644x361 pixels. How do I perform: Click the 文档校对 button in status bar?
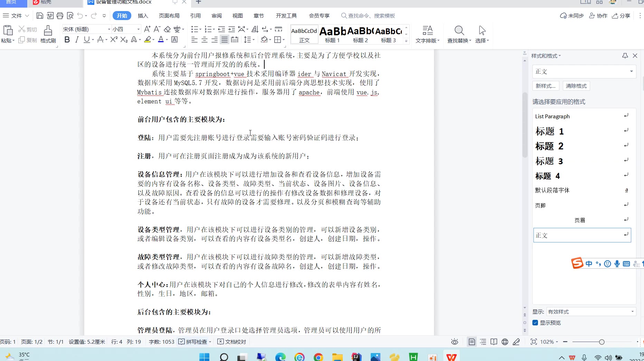[231, 342]
